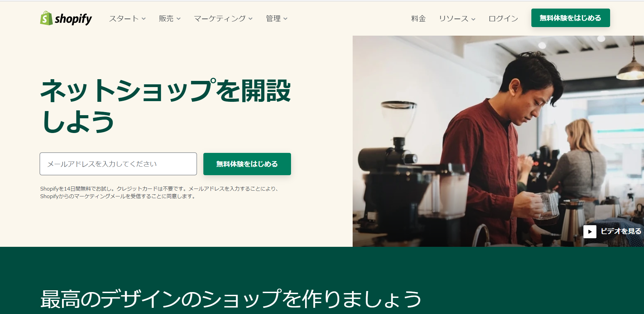This screenshot has width=644, height=314.
Task: Click the header 無料体験をはじめる button
Action: coord(570,18)
